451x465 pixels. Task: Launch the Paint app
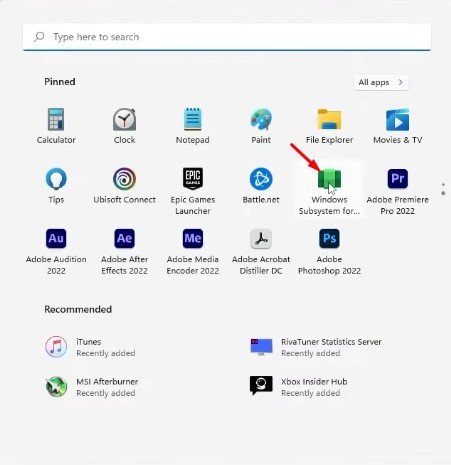coord(261,126)
